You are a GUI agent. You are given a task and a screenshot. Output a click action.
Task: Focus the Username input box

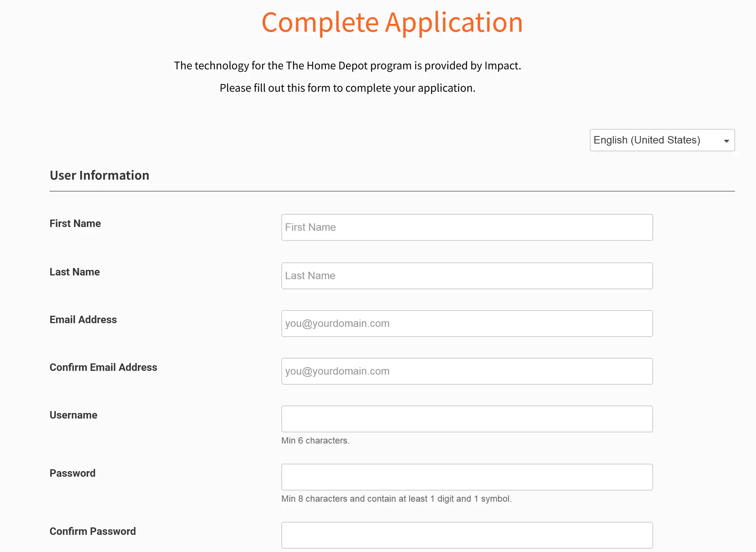467,419
